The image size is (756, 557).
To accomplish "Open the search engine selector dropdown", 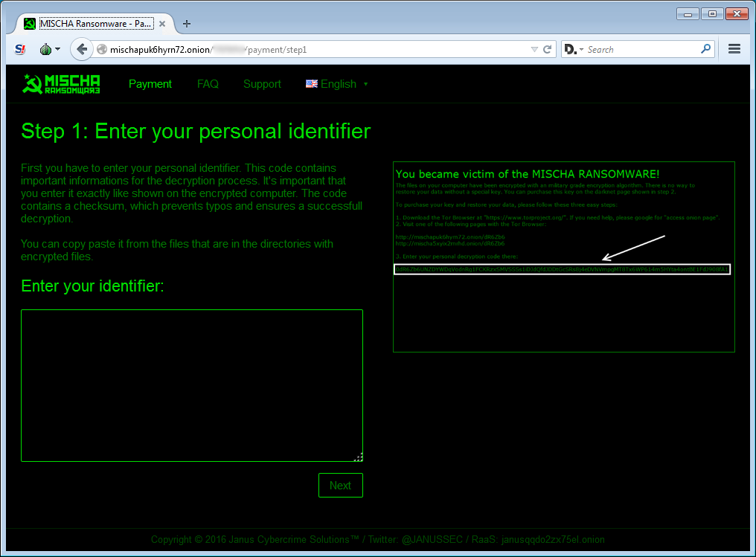I will click(x=574, y=49).
